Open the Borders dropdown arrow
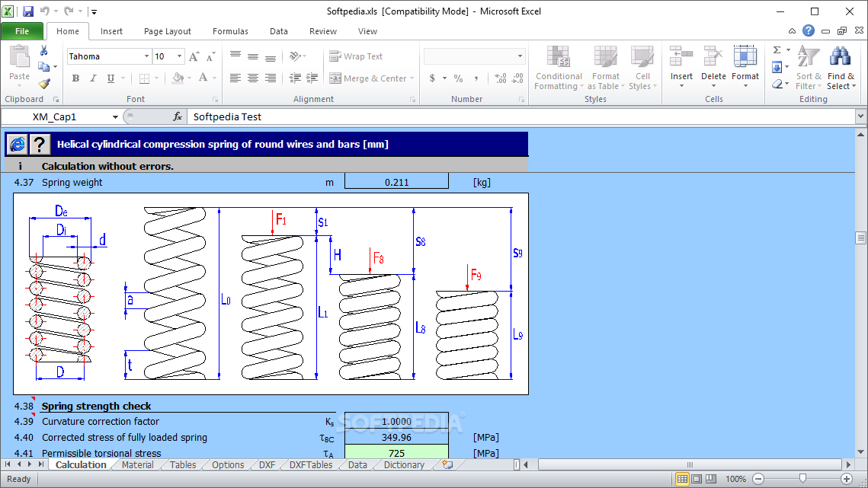The height and width of the screenshot is (488, 868). point(157,78)
